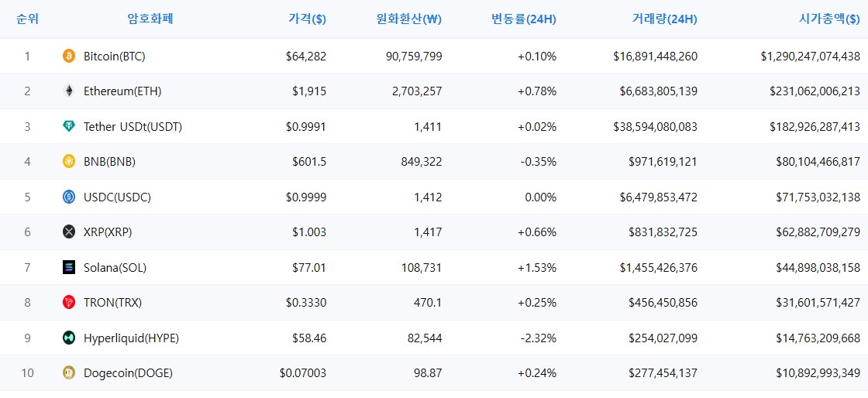Sort by 거래량(24H) column header
This screenshot has width=868, height=398.
665,19
